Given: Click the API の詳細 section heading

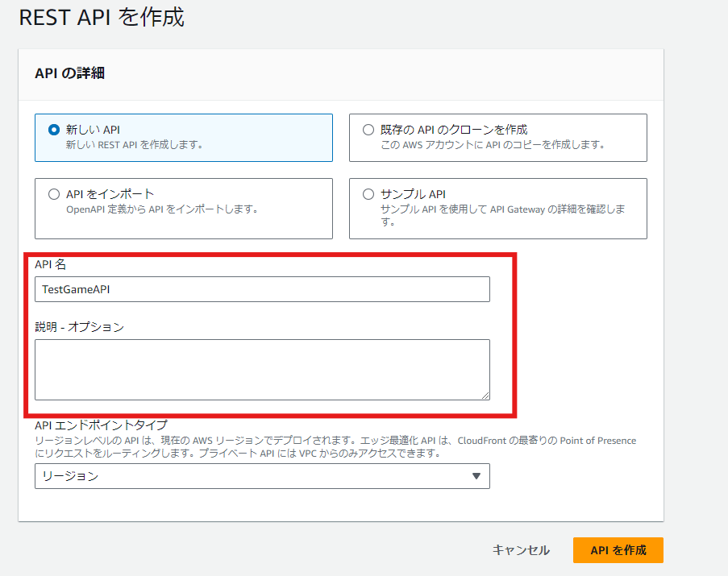Looking at the screenshot, I should pos(69,73).
